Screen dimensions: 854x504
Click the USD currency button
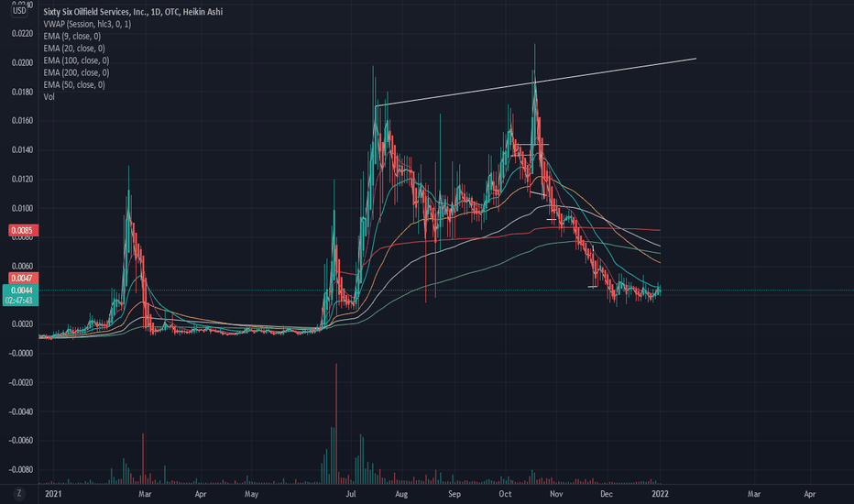click(x=19, y=10)
